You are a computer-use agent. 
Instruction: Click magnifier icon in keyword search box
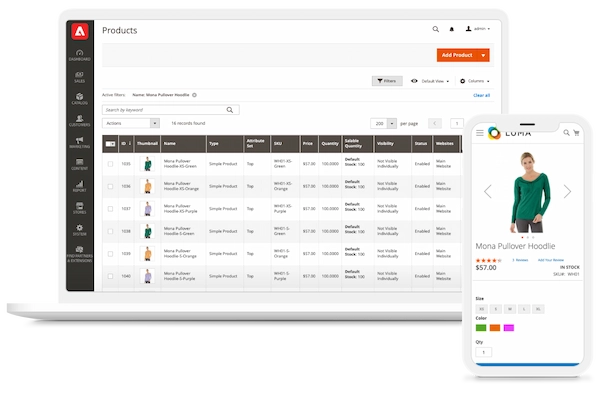click(x=230, y=110)
